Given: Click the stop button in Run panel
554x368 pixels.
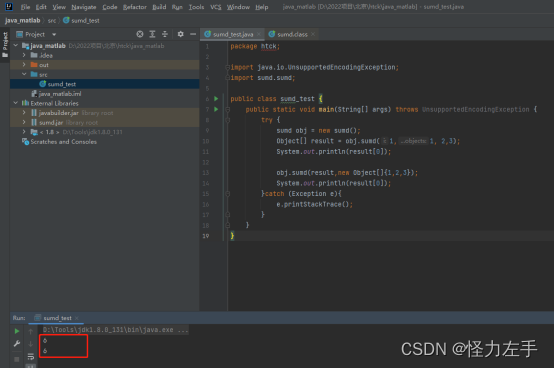Looking at the screenshot, I should click(17, 359).
